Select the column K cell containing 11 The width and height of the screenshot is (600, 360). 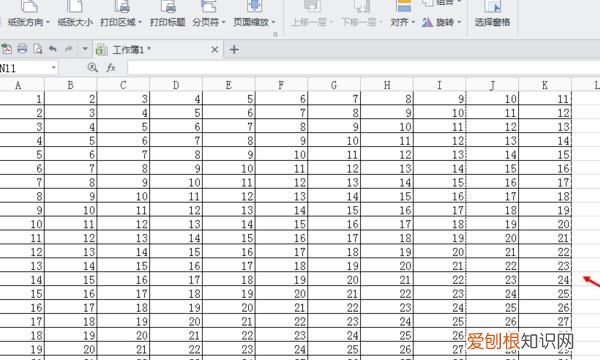point(545,99)
